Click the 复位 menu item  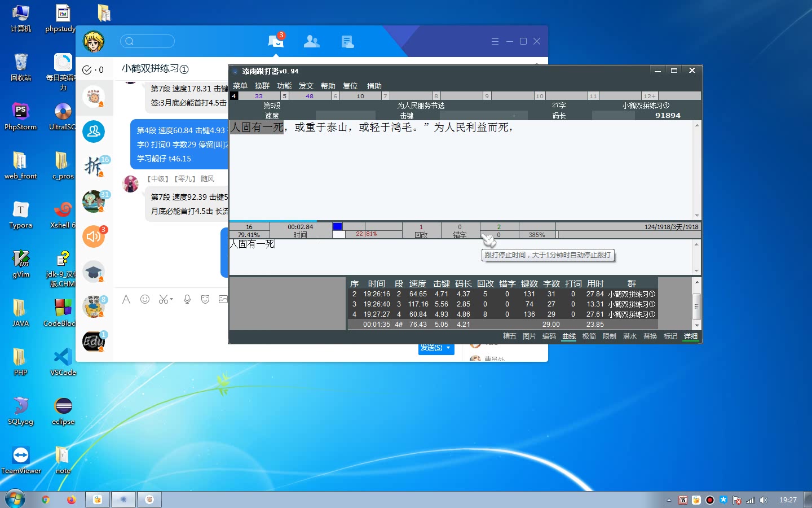point(350,86)
